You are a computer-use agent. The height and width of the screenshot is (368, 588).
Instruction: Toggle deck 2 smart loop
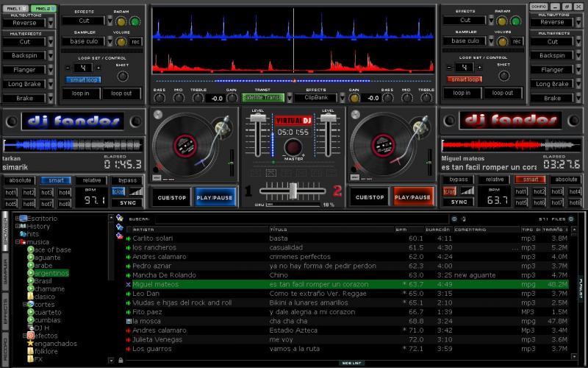click(465, 79)
